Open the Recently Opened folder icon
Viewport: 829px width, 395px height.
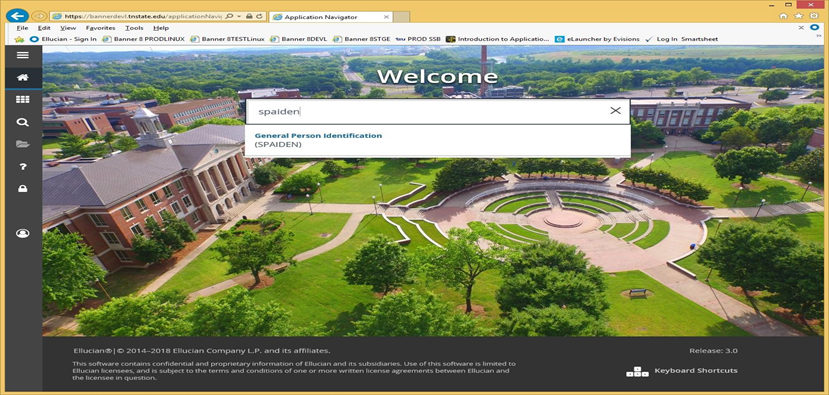(22, 144)
